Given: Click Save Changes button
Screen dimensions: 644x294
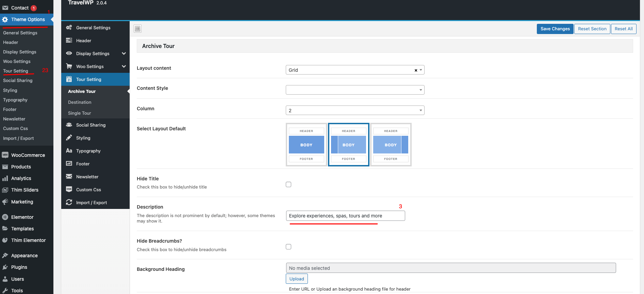Looking at the screenshot, I should pos(555,29).
